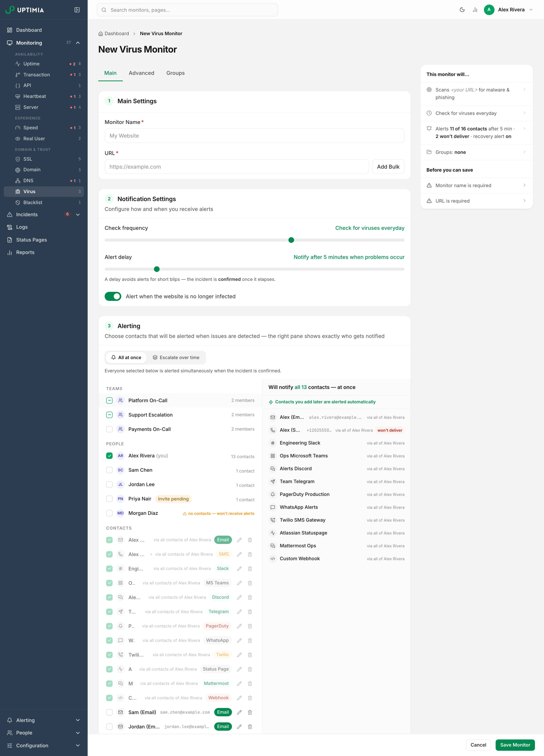Tick the Morgan Diaz checkbox
The width and height of the screenshot is (544, 756).
coord(109,513)
